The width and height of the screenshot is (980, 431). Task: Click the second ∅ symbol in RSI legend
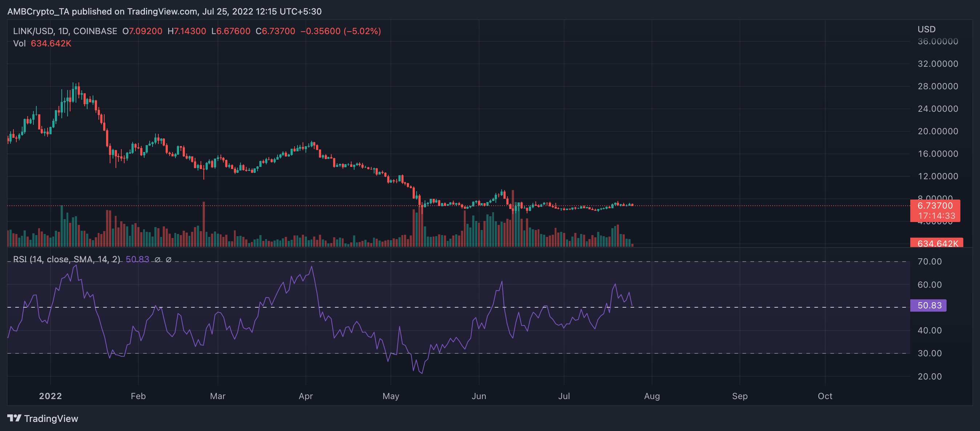click(x=169, y=260)
